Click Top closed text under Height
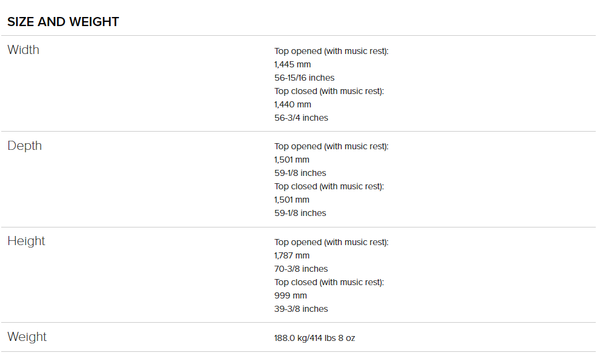597x364 pixels. [329, 282]
